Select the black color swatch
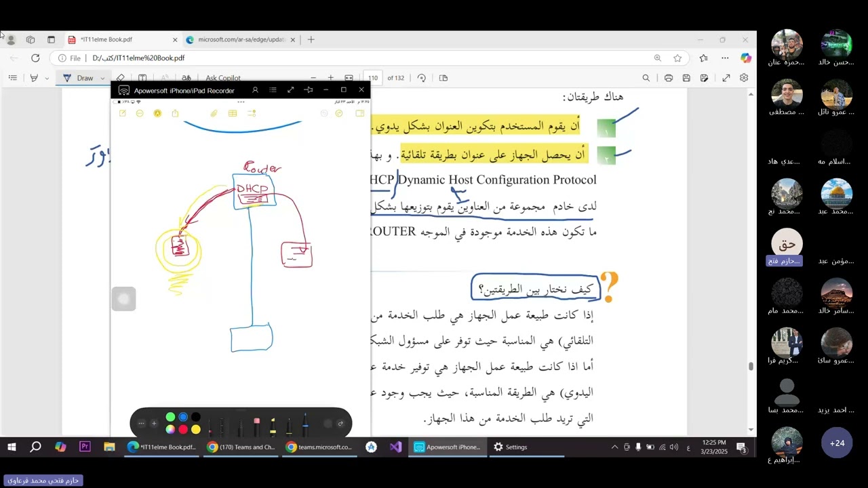Screen dimensions: 868x488 tap(196, 418)
